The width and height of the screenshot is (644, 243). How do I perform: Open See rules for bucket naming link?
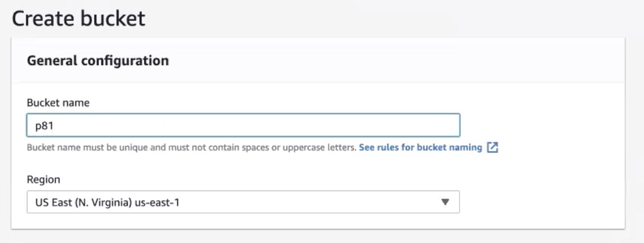[420, 147]
